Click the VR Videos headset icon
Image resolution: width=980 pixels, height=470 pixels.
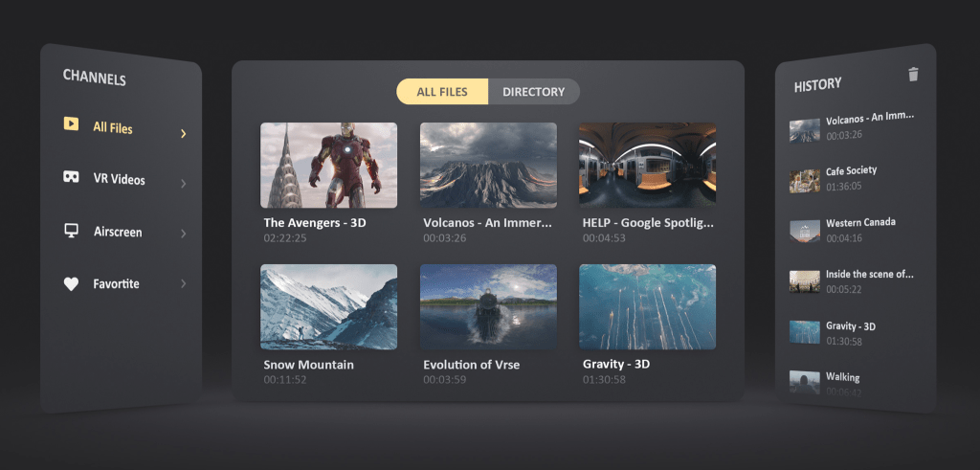[71, 177]
